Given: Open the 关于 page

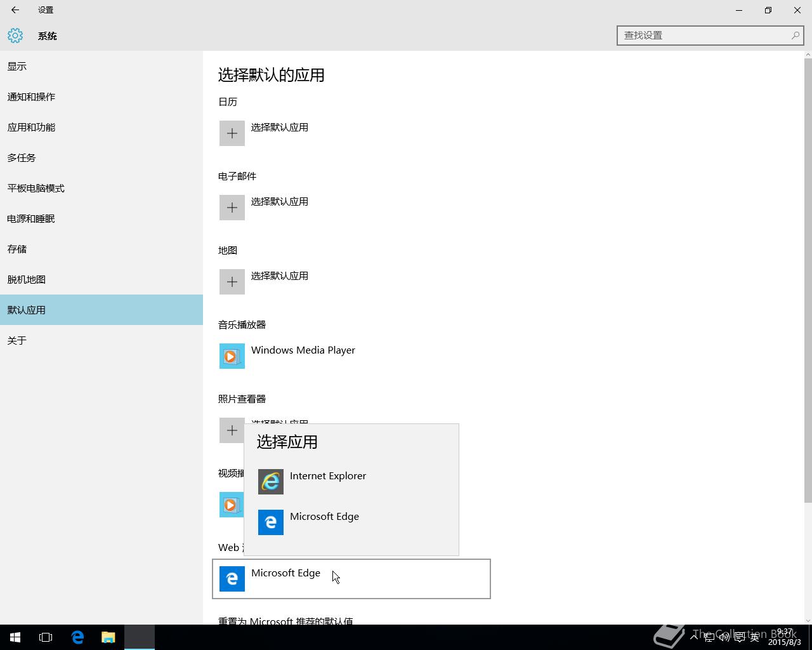Looking at the screenshot, I should click(101, 340).
